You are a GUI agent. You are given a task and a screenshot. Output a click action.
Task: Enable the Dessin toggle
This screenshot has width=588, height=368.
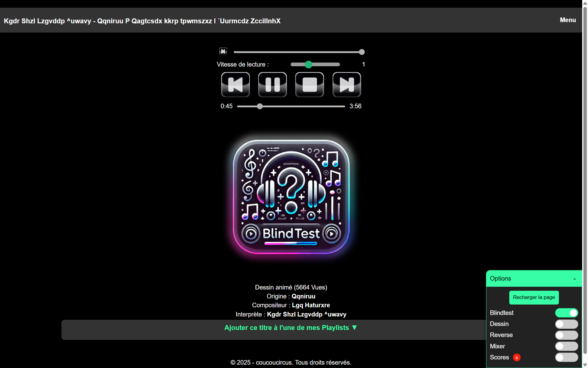[566, 324]
